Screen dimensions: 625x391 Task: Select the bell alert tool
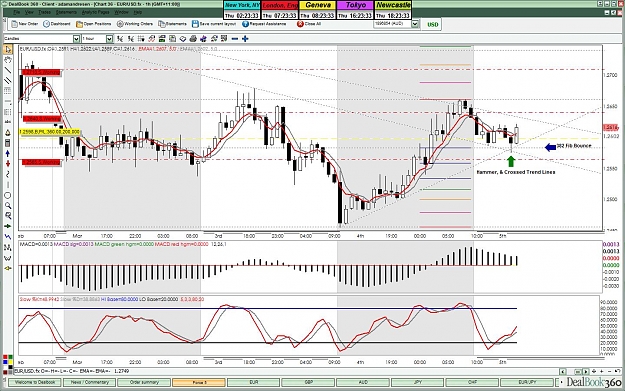click(x=8, y=132)
